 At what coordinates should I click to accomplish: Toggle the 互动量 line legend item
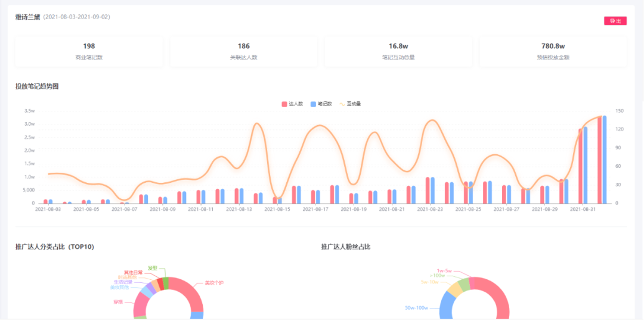(350, 104)
